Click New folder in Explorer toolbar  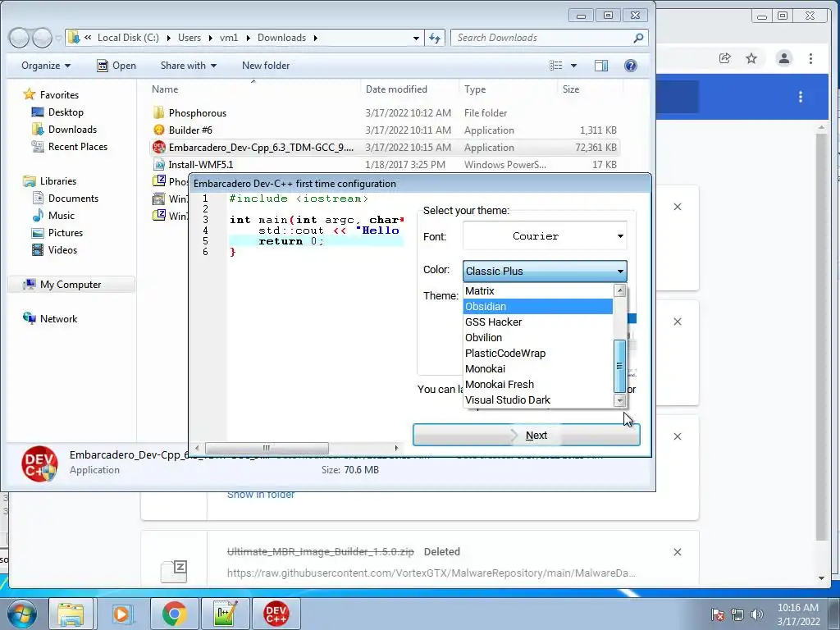point(266,66)
